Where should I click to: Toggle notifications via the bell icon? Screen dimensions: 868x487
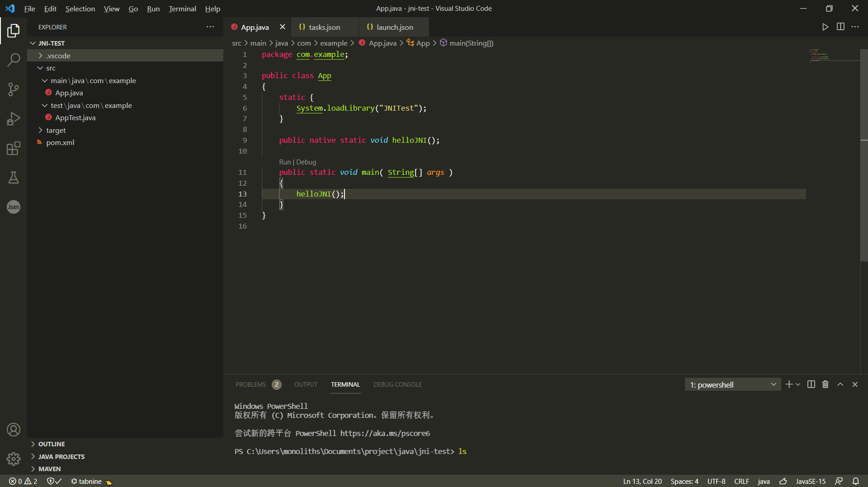[x=856, y=481]
